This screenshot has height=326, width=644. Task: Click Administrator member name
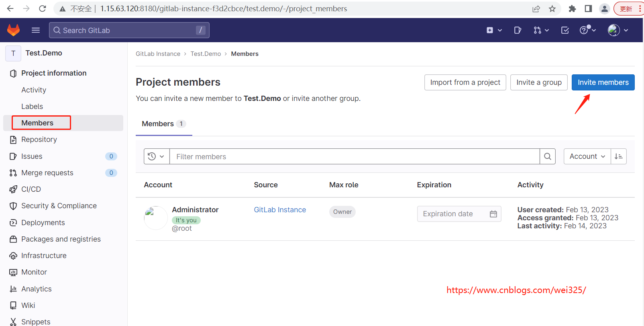[195, 210]
